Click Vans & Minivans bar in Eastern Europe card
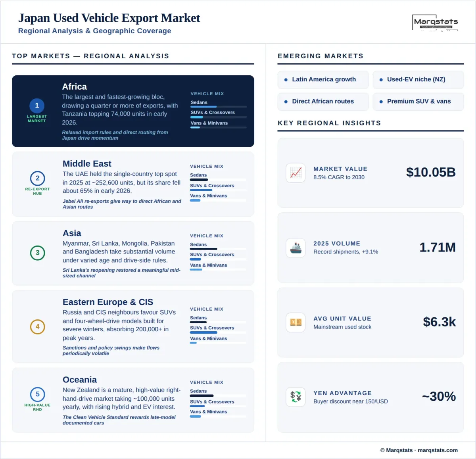Screen dimensions: 476x459 point(218,343)
